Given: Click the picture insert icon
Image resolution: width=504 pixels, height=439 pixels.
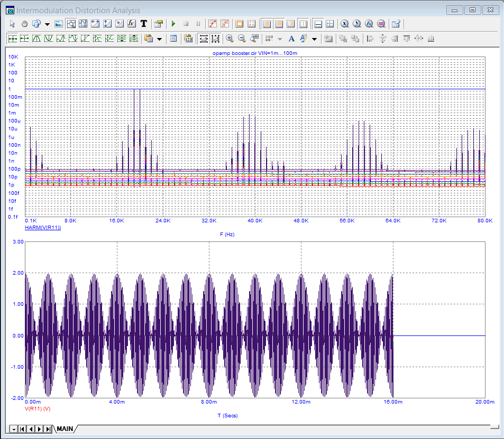Looking at the screenshot, I should point(59,24).
